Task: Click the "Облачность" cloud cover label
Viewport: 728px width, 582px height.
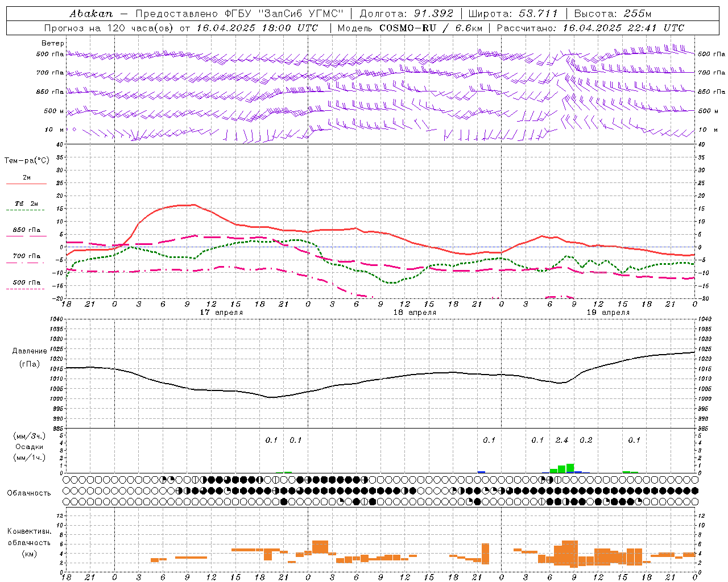Action: coord(29,493)
